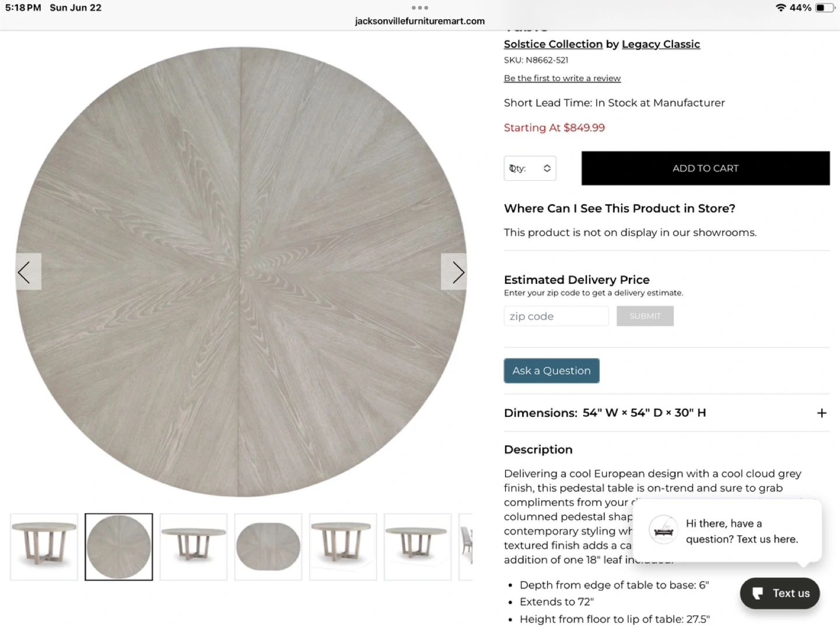Click the ADD TO CART button
Viewport: 840px width, 629px height.
[x=705, y=168]
